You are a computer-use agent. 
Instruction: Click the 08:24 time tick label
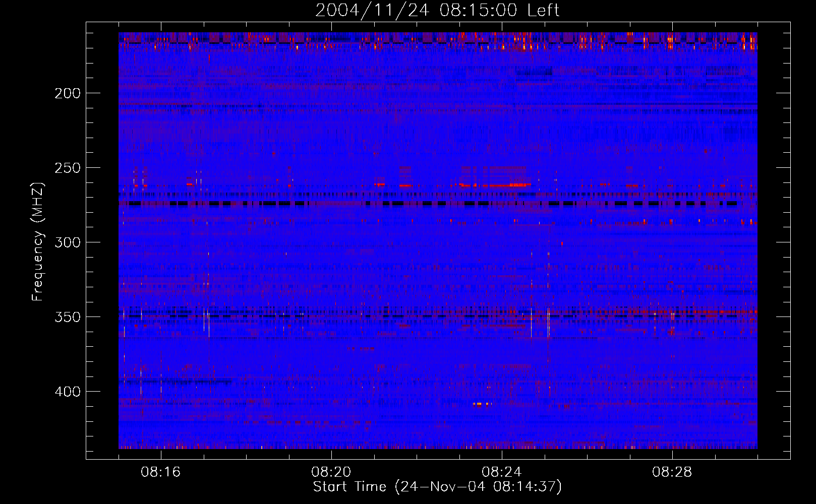[x=502, y=472]
